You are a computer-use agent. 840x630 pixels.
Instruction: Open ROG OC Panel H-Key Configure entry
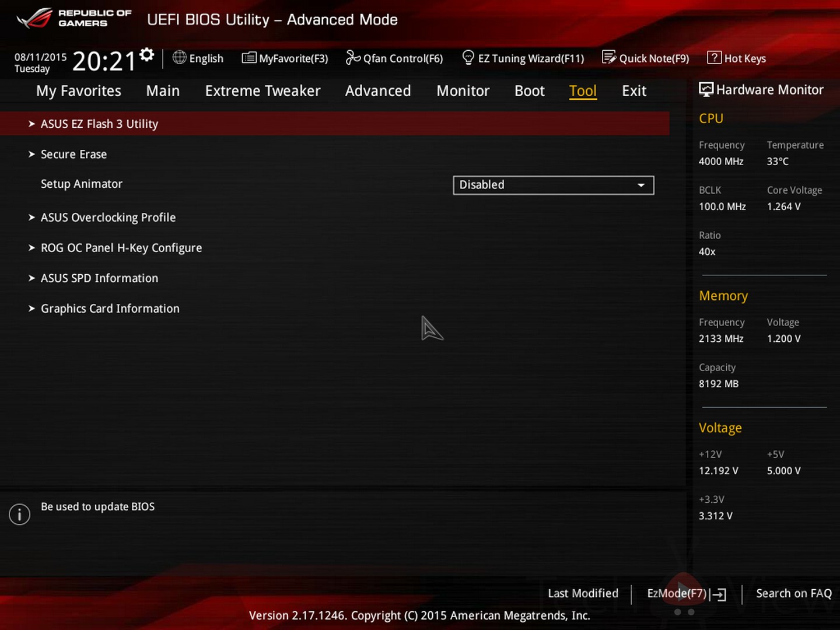[121, 248]
